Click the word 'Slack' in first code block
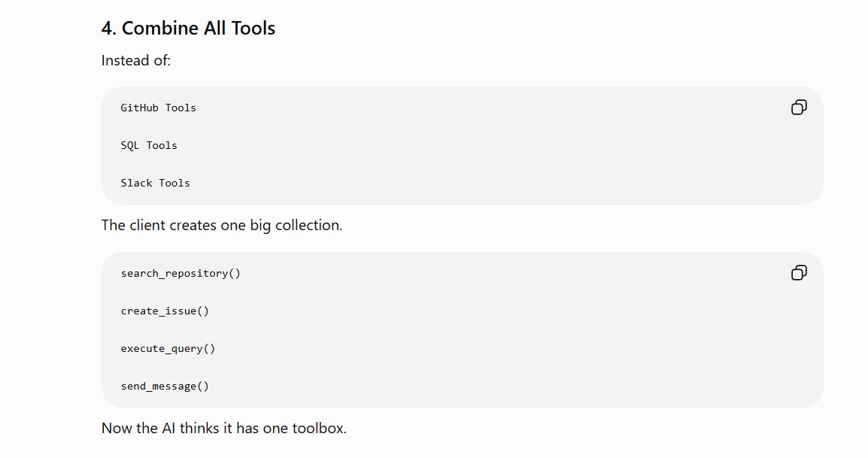The image size is (868, 458). (x=136, y=184)
